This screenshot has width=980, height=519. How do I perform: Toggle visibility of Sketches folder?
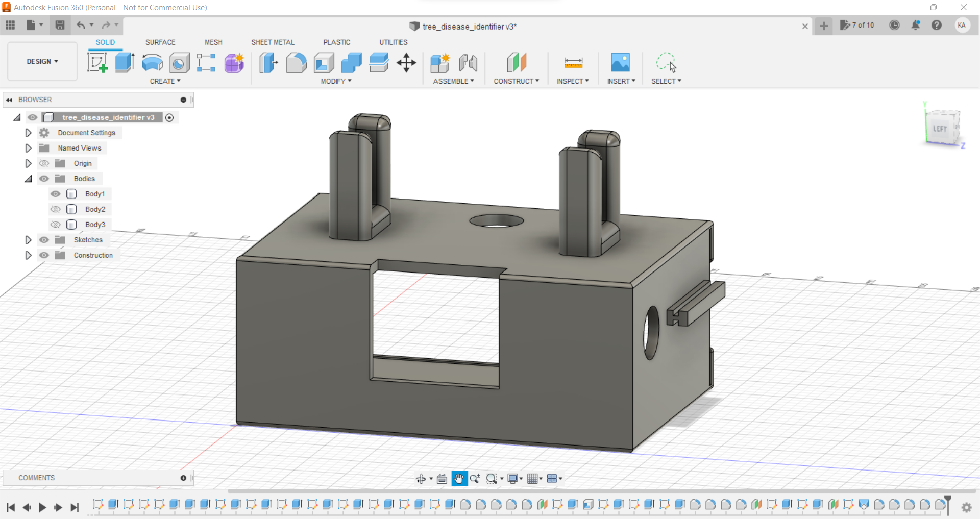click(44, 240)
